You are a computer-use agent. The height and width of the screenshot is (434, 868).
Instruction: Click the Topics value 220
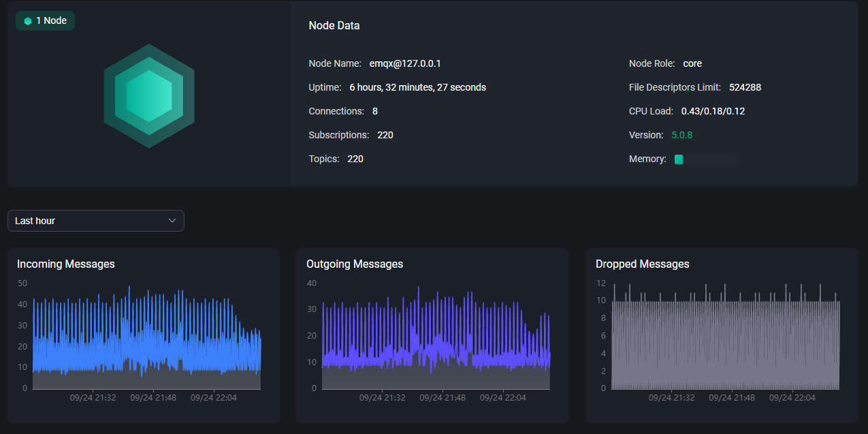(355, 159)
